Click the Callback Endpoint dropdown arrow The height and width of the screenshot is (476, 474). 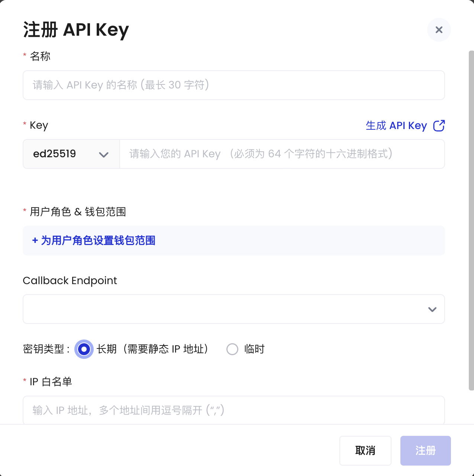coord(432,309)
